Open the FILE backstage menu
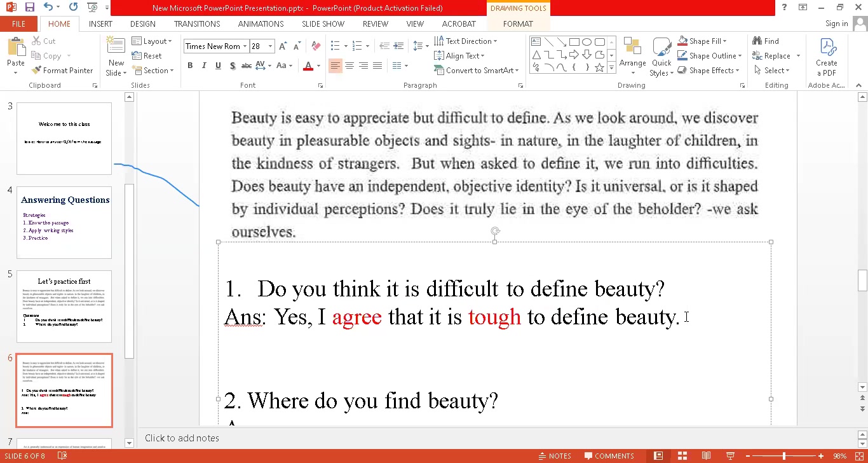This screenshot has height=463, width=868. pyautogui.click(x=18, y=24)
